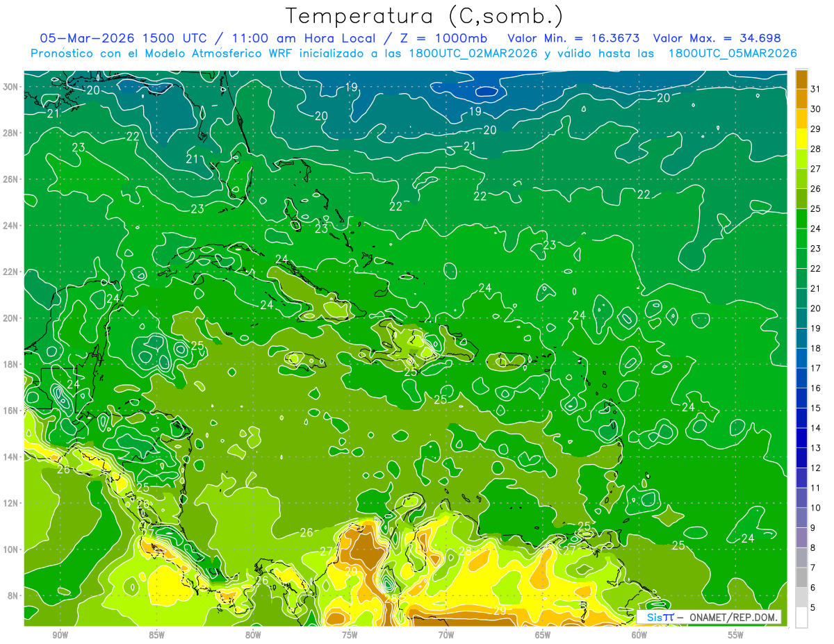Click the bright yellow swatch between 28 and 29

point(801,138)
